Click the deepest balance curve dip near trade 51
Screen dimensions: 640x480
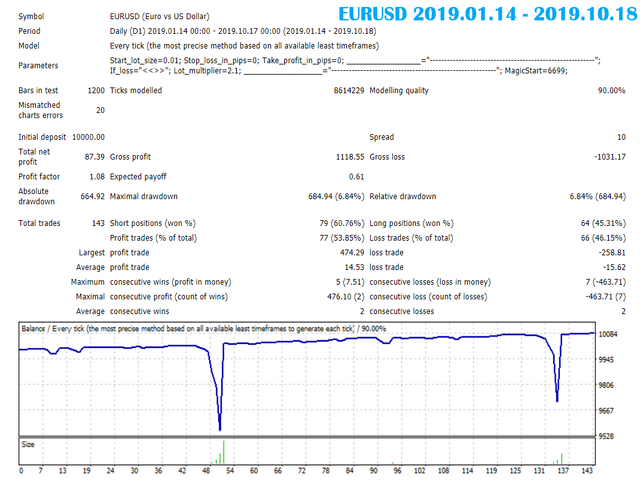click(220, 428)
